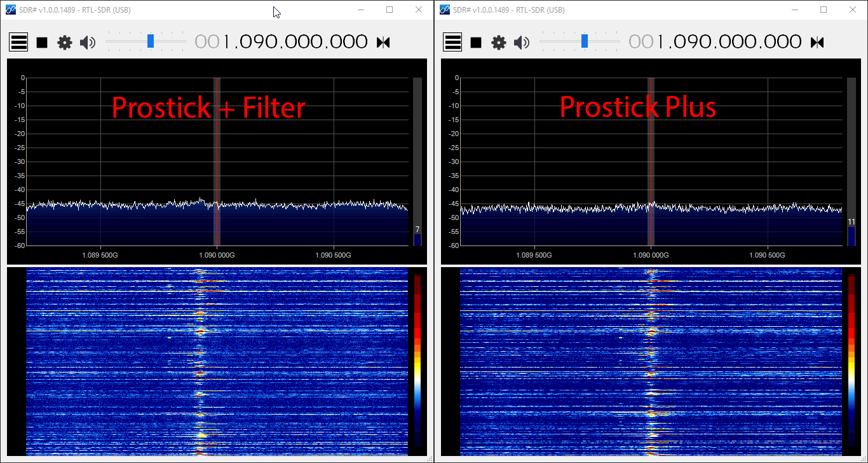Open the settings gear in the left window

click(65, 43)
